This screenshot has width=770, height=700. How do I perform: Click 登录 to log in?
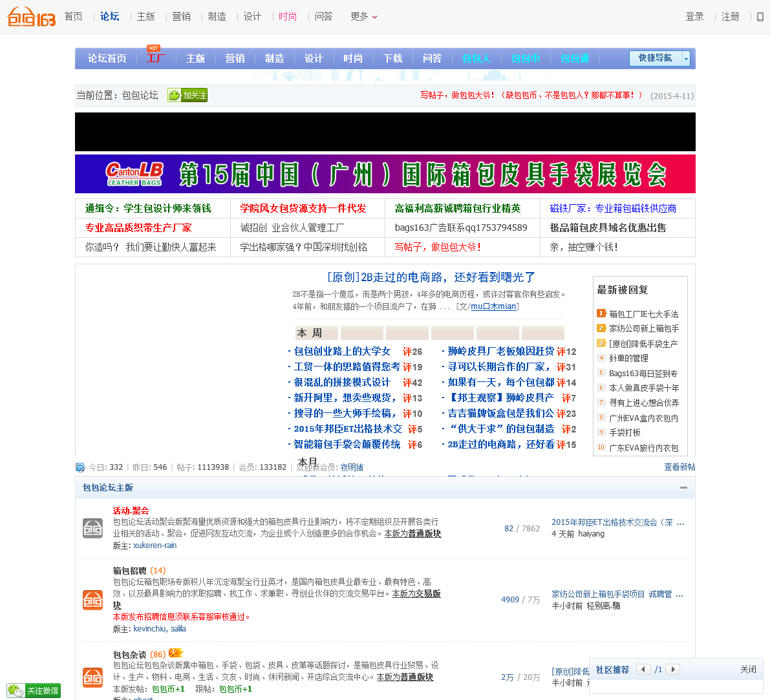coord(694,17)
